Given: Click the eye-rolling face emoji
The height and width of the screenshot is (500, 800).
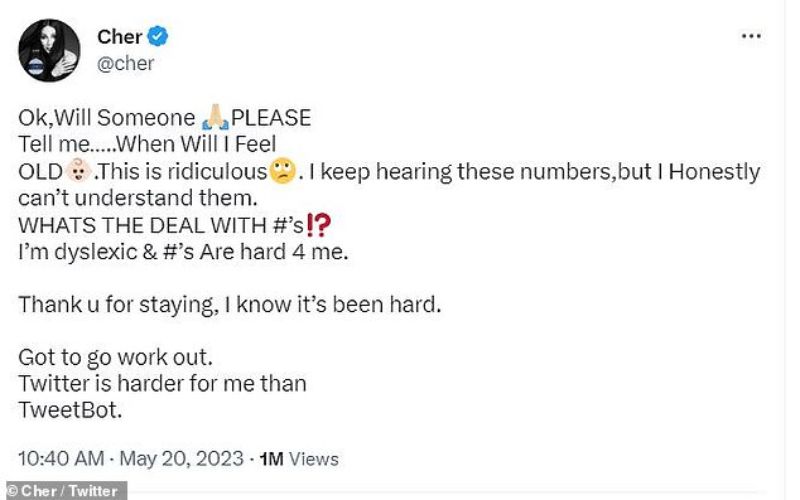Looking at the screenshot, I should click(x=283, y=171).
